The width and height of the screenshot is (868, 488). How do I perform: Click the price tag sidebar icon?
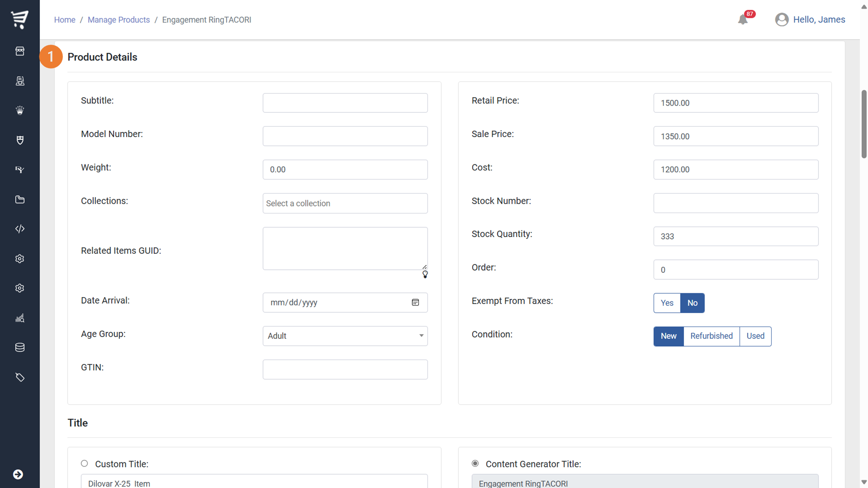point(20,377)
